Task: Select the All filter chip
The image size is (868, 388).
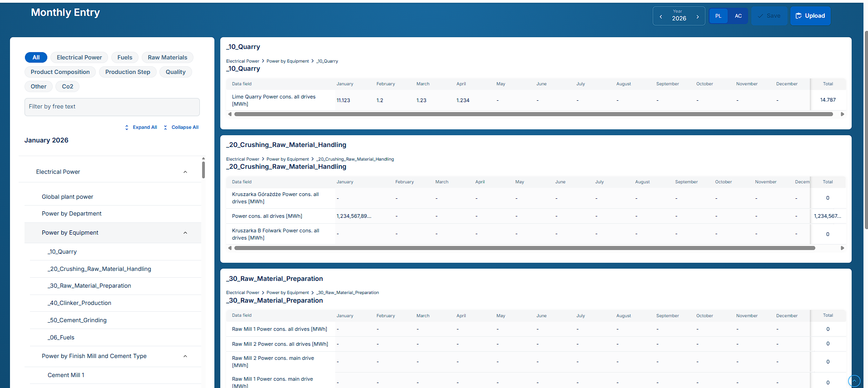Action: [x=36, y=58]
